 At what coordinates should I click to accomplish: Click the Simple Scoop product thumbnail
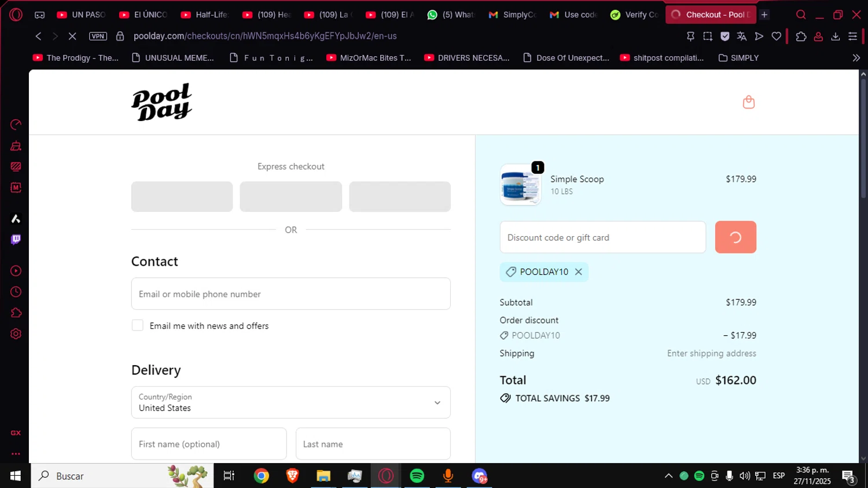pos(520,185)
